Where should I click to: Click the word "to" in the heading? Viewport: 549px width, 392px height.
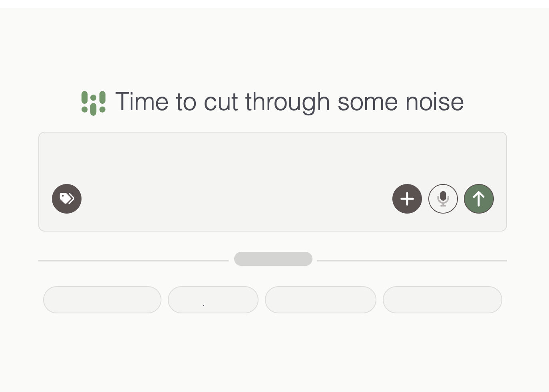pos(186,102)
